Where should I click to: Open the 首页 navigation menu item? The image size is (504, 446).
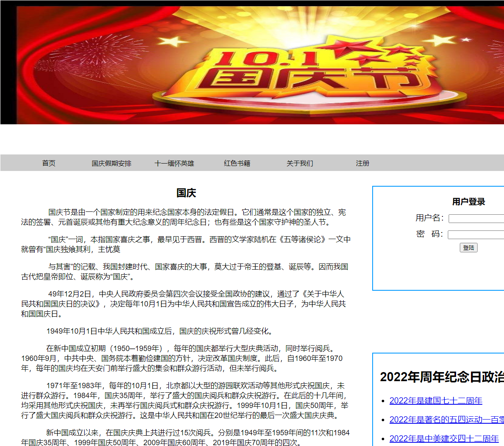(x=48, y=163)
